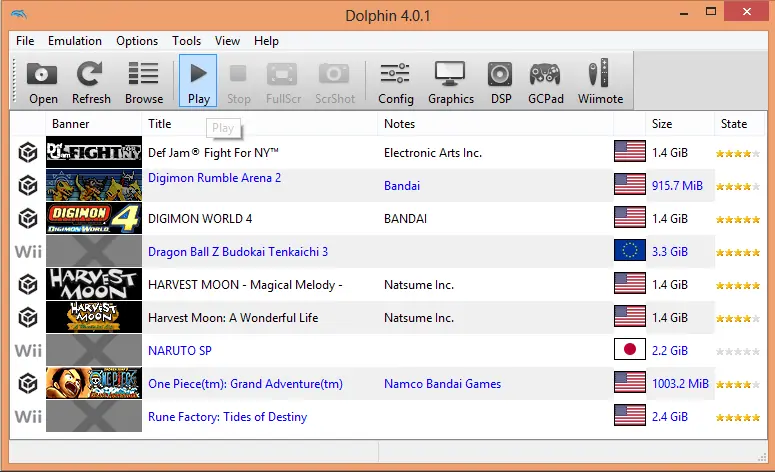The width and height of the screenshot is (775, 472).
Task: Select Digimon Rumble Arena 2 title
Action: pos(215,178)
